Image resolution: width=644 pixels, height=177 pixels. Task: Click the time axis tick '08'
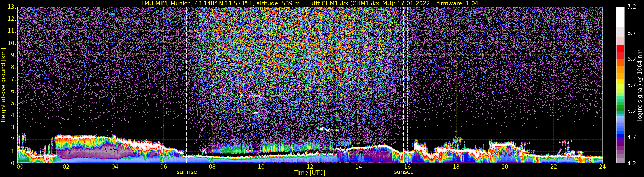coord(212,167)
